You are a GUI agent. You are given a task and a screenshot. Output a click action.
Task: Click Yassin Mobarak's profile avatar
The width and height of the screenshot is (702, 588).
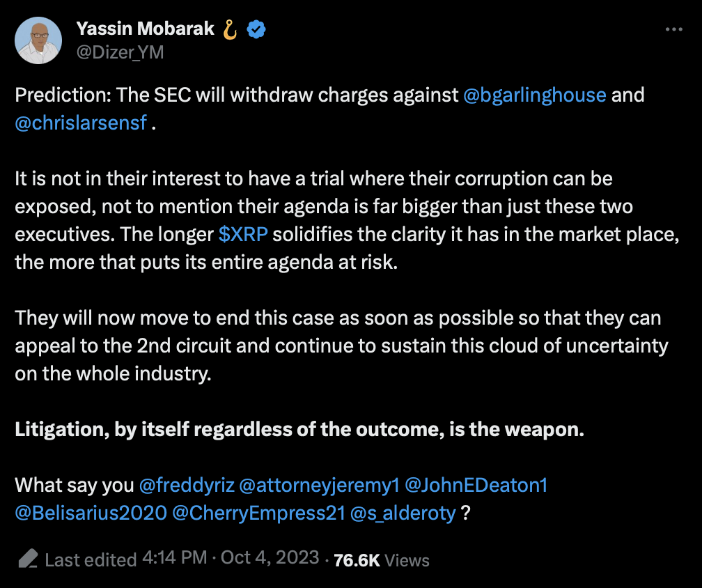[38, 40]
